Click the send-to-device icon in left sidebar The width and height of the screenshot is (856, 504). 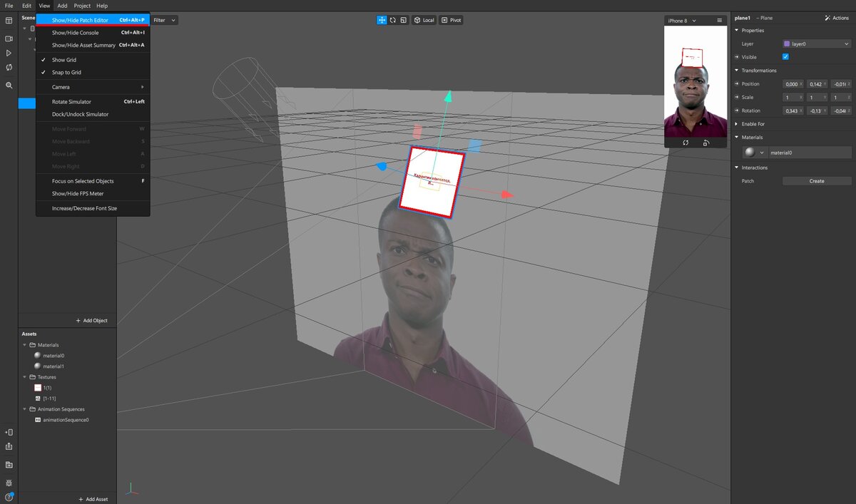click(x=9, y=432)
